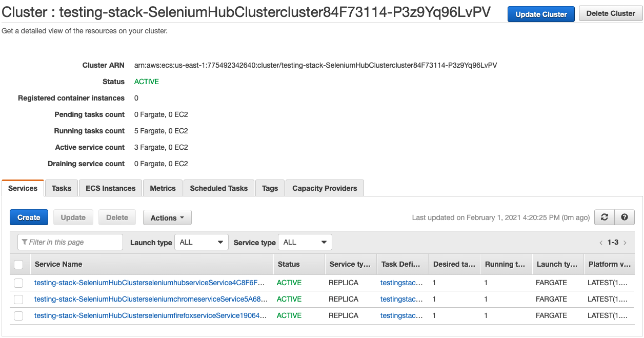644x338 pixels.
Task: Click the Last updated timestamp text
Action: (501, 217)
